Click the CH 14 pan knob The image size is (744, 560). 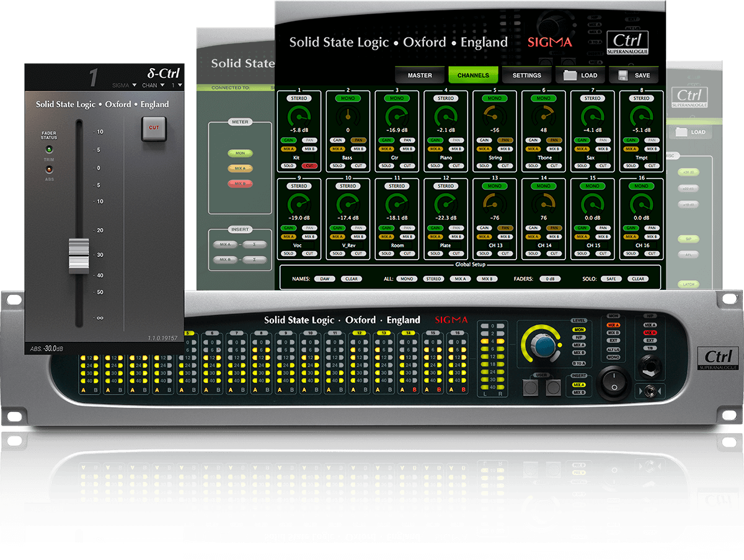544,204
